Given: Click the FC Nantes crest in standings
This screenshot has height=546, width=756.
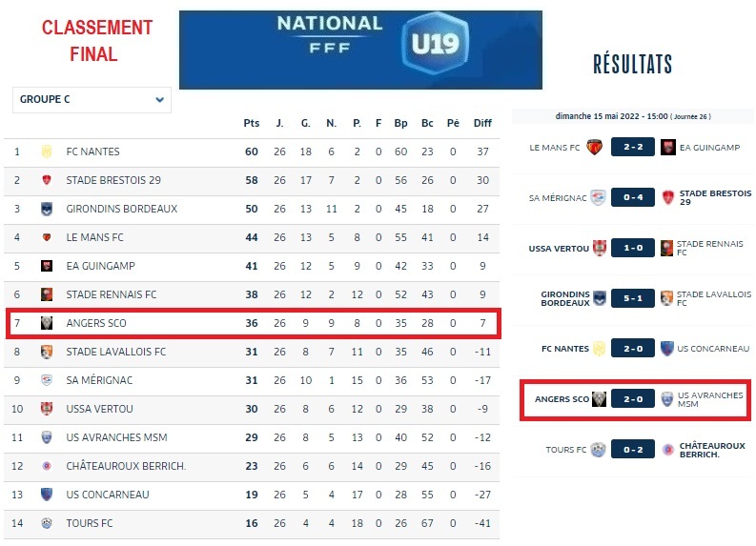Looking at the screenshot, I should pos(45,152).
